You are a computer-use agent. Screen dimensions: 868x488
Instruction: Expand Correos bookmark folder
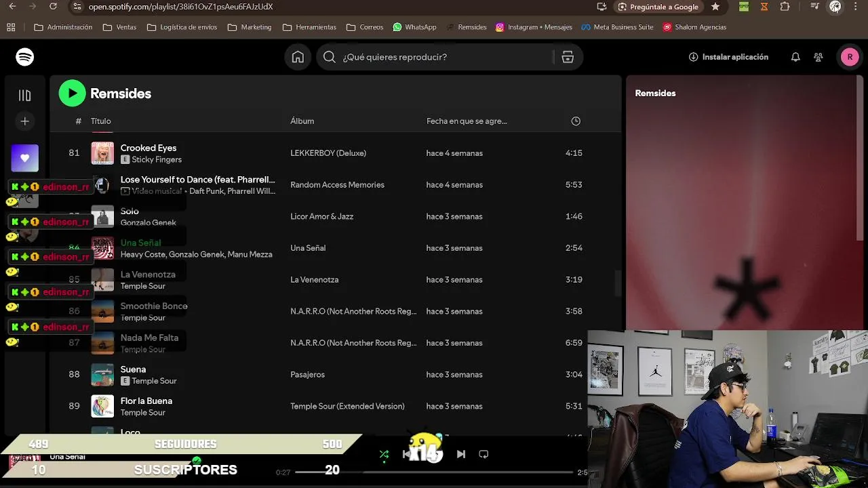[x=365, y=27]
